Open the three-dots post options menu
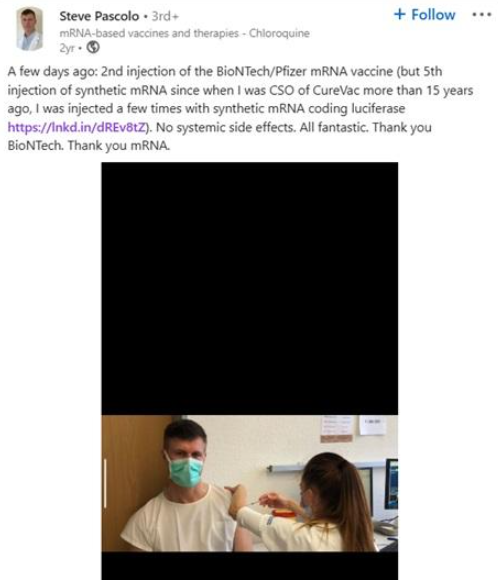Viewport: 498px width, 580px height. coord(482,15)
